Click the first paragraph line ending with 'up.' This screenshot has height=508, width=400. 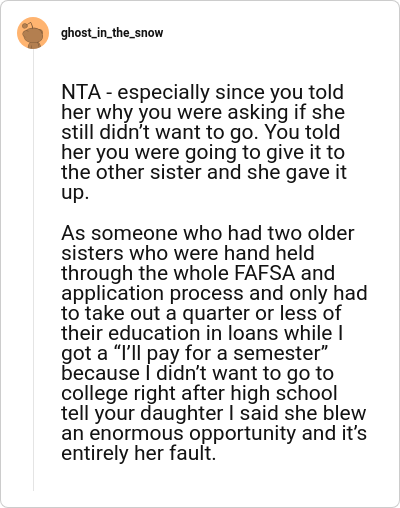[x=75, y=193]
